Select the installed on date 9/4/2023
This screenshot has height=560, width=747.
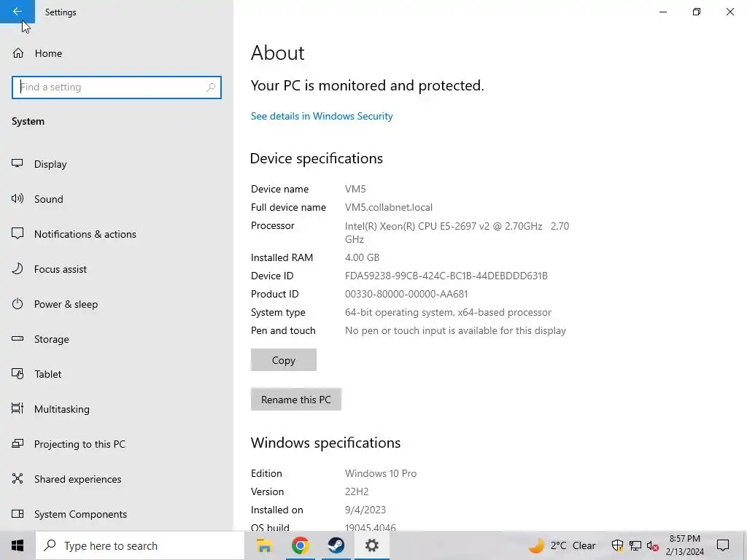pos(365,510)
